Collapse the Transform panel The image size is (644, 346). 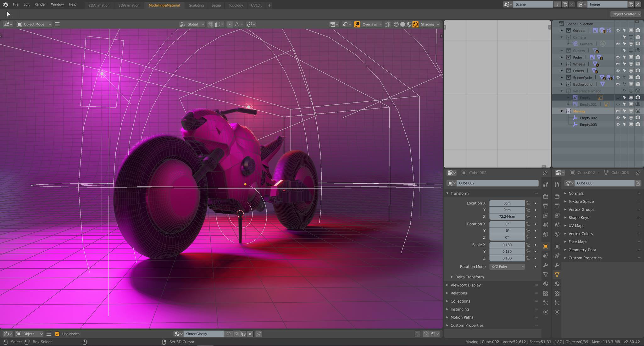click(x=447, y=193)
